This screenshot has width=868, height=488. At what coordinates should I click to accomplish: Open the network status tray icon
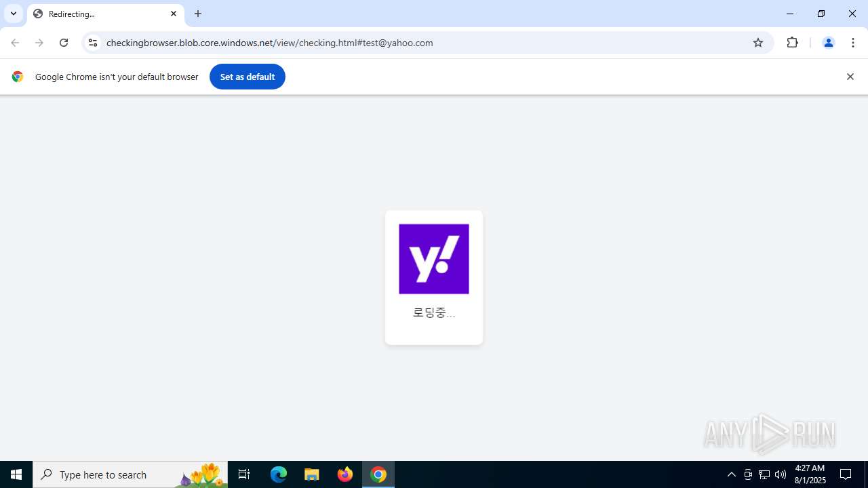pos(764,474)
